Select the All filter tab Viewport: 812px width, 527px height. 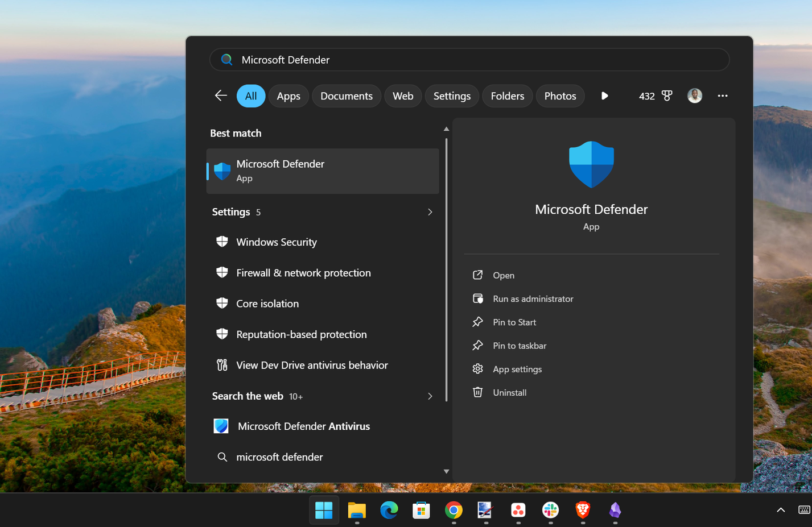click(251, 96)
